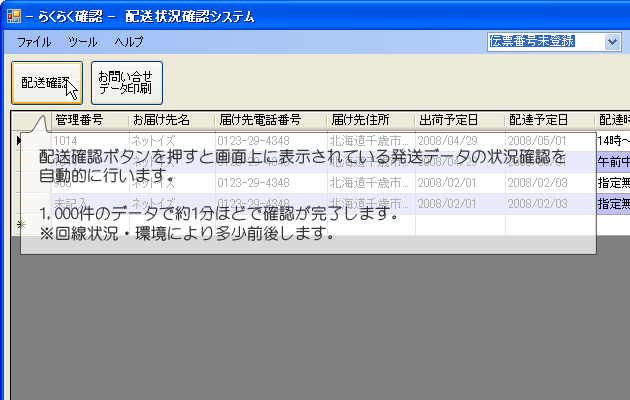630x400 pixels.
Task: Click the current-row arrow in row header
Action: point(18,140)
